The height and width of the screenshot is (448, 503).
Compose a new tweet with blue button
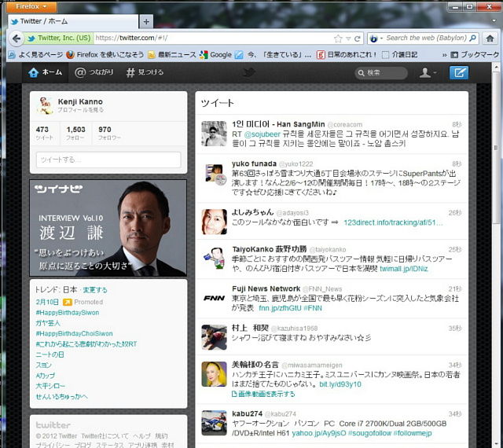(459, 72)
